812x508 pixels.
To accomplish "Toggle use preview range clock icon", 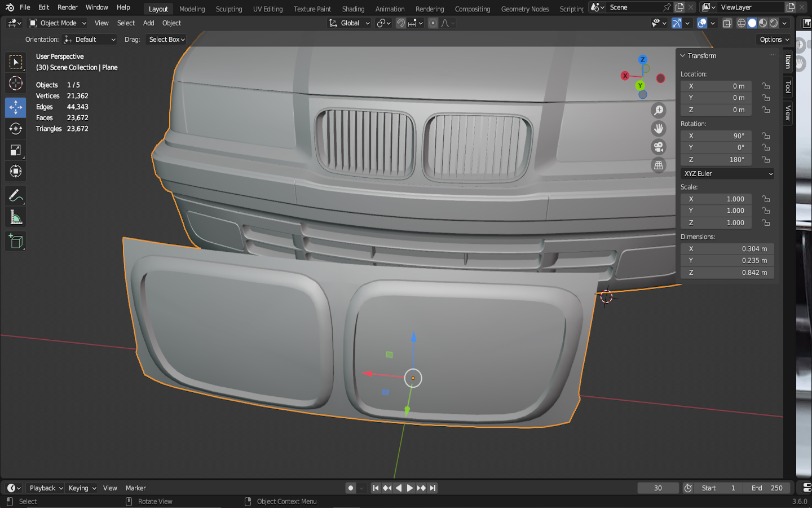I will point(688,488).
